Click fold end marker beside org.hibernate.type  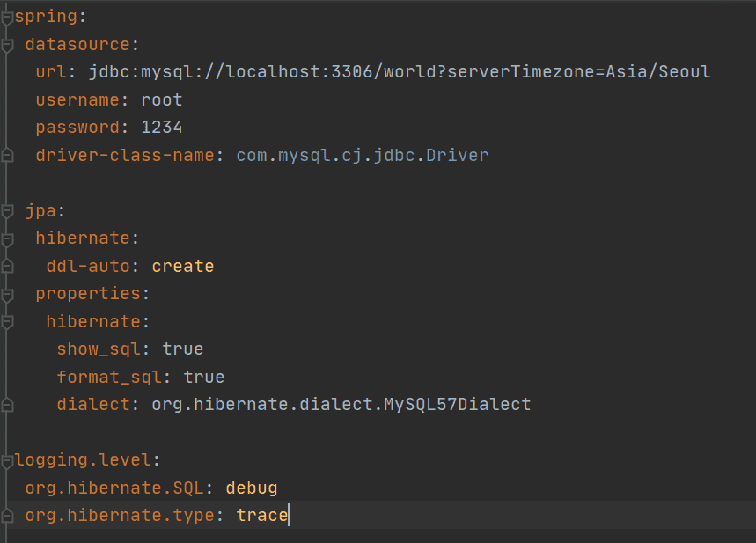coord(7,515)
